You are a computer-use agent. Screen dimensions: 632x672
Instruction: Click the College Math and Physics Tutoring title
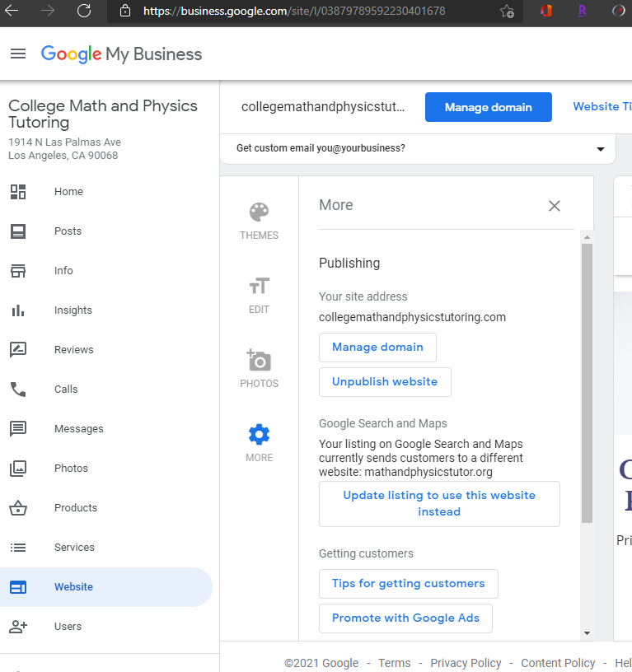(103, 114)
